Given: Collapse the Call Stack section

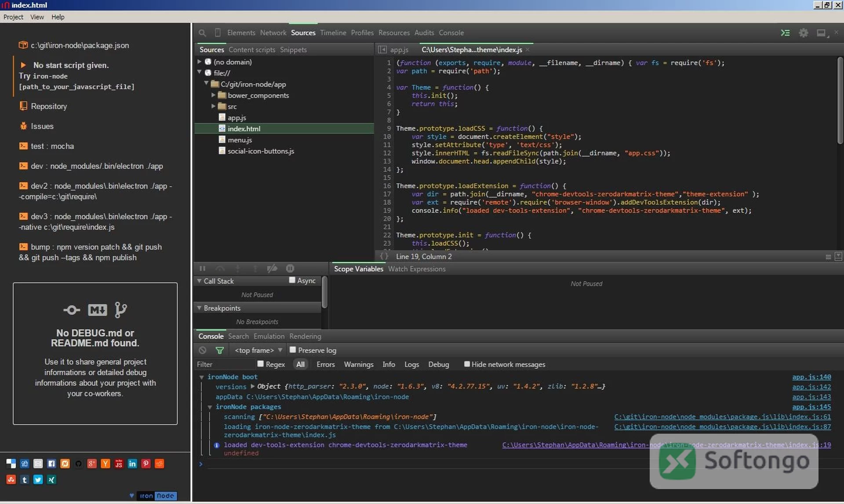Looking at the screenshot, I should click(x=199, y=281).
